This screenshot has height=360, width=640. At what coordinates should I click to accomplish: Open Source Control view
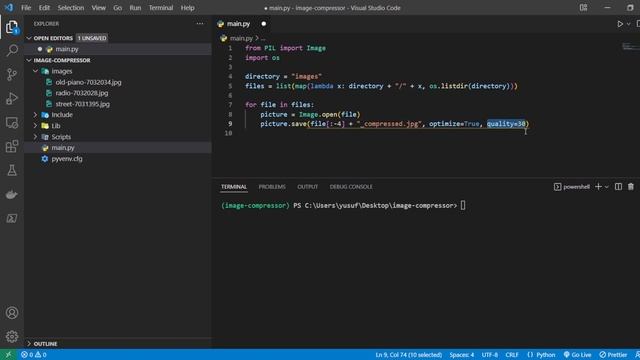(12, 74)
